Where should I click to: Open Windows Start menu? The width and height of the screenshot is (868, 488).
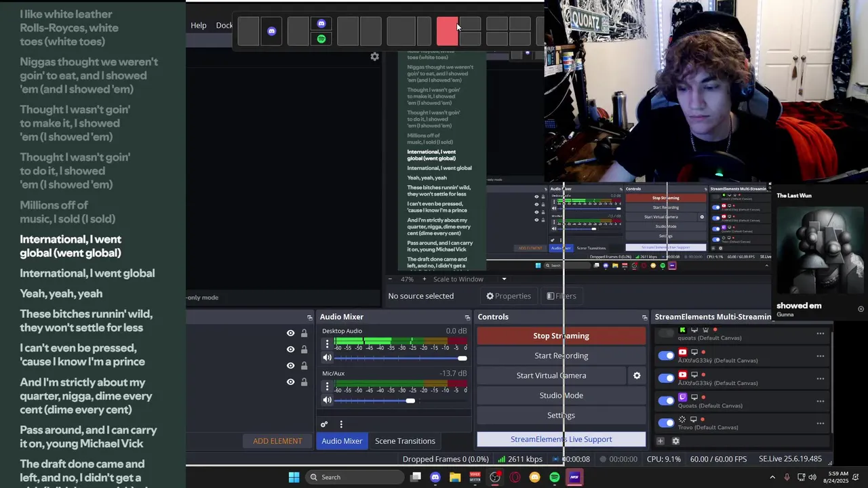point(294,477)
